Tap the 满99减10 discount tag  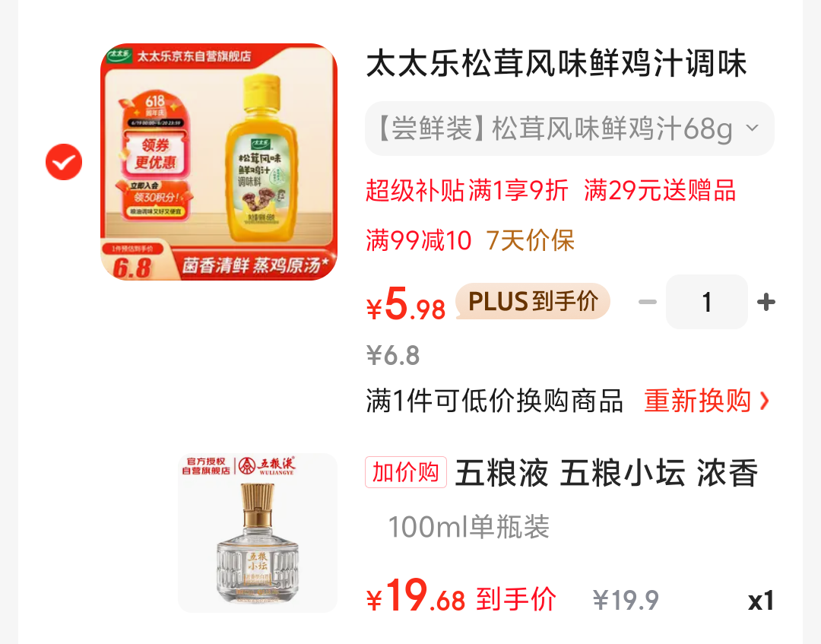point(418,240)
